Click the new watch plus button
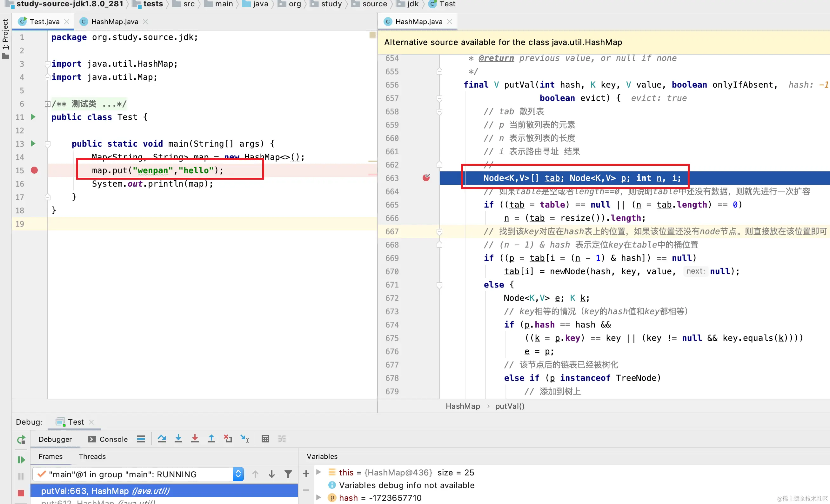The image size is (830, 504). click(306, 474)
